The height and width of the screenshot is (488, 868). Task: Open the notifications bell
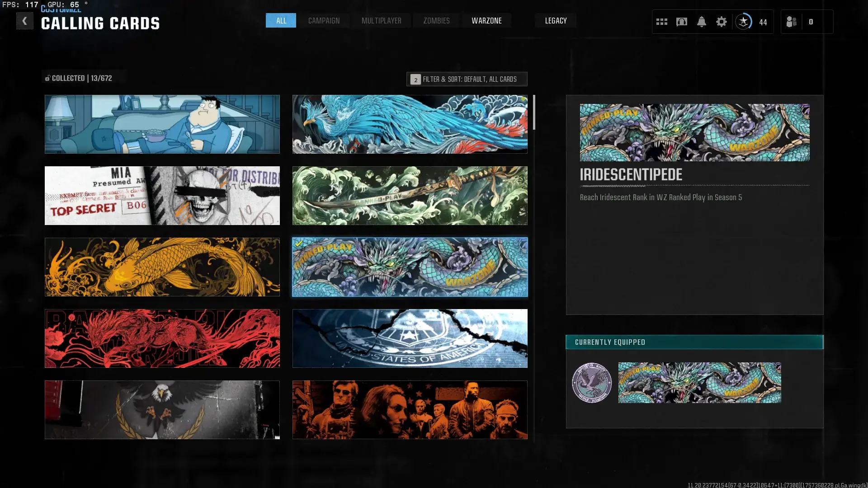click(x=701, y=22)
